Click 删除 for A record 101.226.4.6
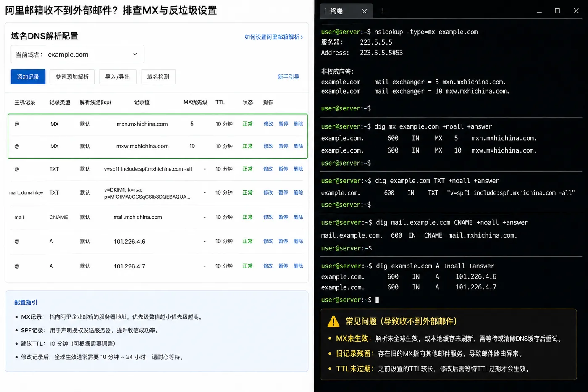The width and height of the screenshot is (588, 392). (x=299, y=241)
